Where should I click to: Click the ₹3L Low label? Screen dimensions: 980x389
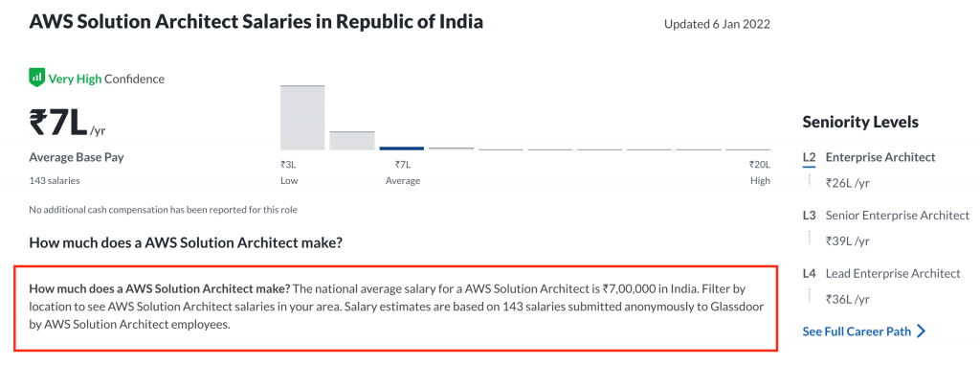click(x=289, y=172)
